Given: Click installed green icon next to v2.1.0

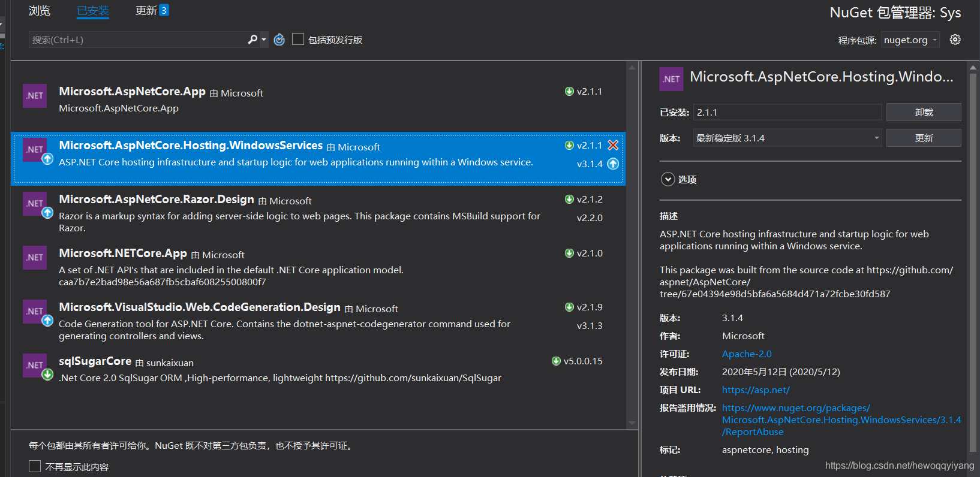Looking at the screenshot, I should point(569,253).
